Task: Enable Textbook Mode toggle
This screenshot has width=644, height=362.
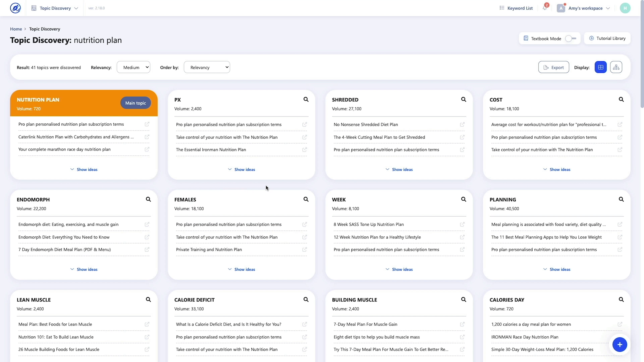Action: (x=571, y=38)
